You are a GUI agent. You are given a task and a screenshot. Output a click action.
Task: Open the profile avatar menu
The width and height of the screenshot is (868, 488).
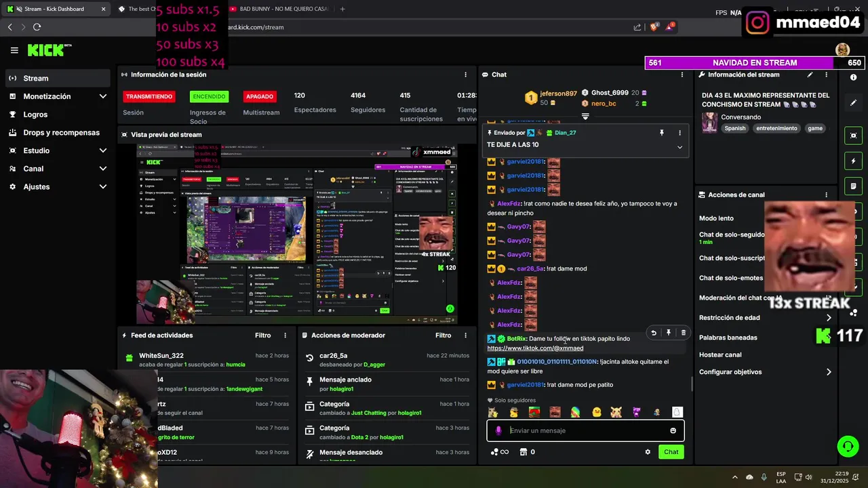pyautogui.click(x=842, y=49)
